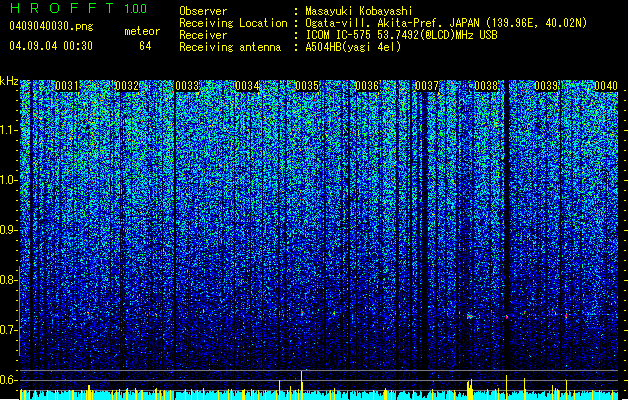Viewport: 629px width, 400px height.
Task: Click the kHz axis unit label
Action: point(9,81)
